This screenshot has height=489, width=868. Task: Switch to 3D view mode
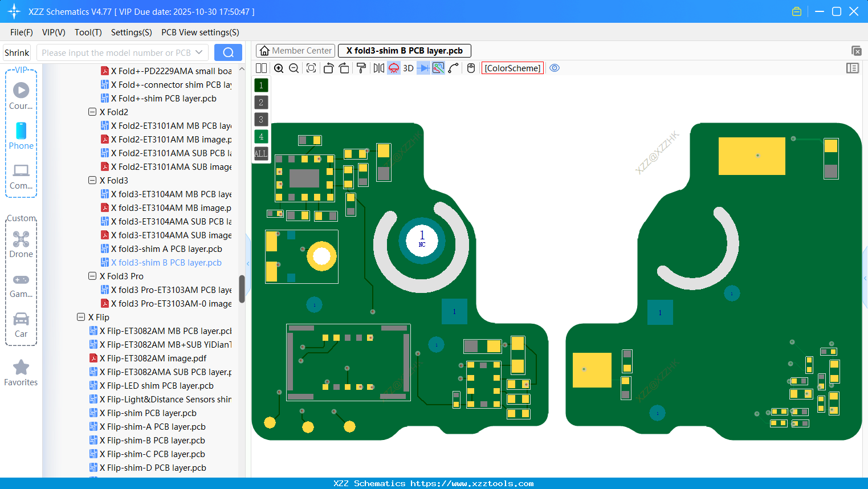pos(407,68)
